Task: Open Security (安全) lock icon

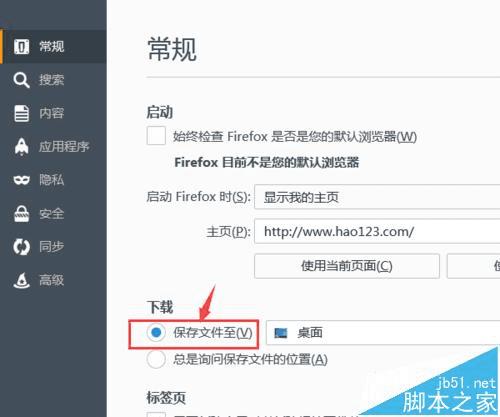Action: (x=22, y=214)
